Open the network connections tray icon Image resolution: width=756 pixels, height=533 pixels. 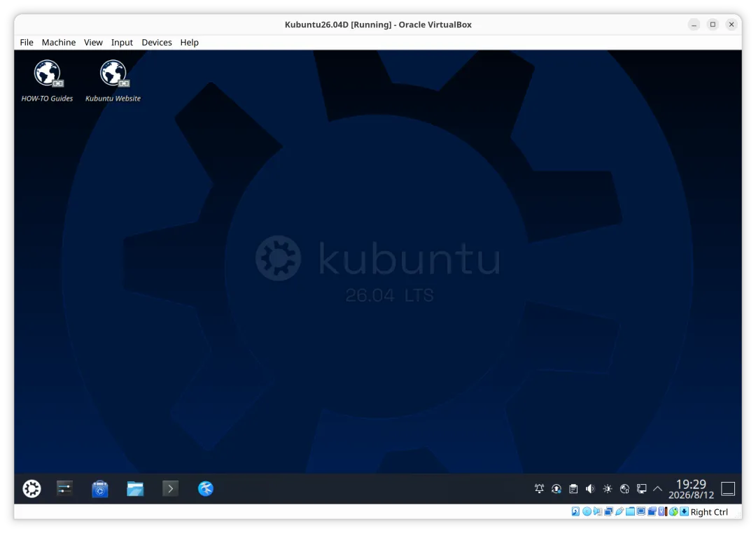coord(641,489)
